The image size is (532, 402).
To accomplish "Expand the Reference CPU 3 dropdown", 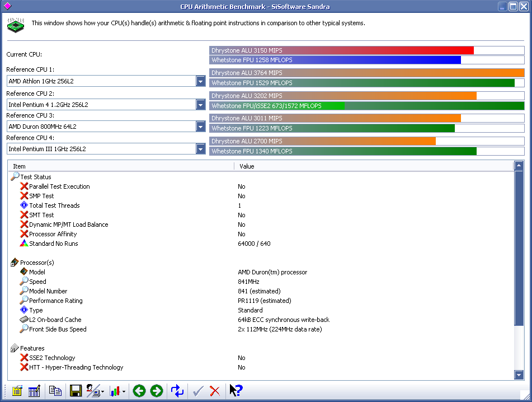I will click(201, 127).
